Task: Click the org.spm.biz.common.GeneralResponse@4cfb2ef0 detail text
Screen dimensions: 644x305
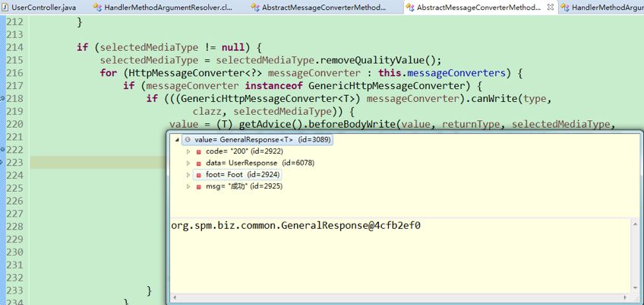Action: [x=295, y=226]
